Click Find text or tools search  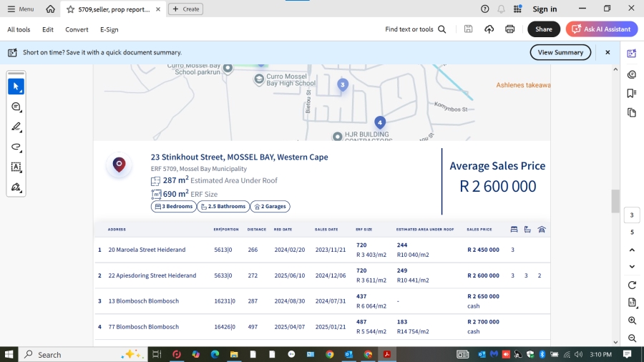[x=415, y=29]
